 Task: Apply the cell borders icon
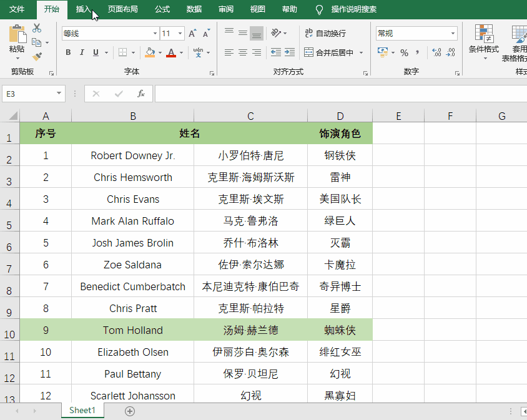(122, 52)
